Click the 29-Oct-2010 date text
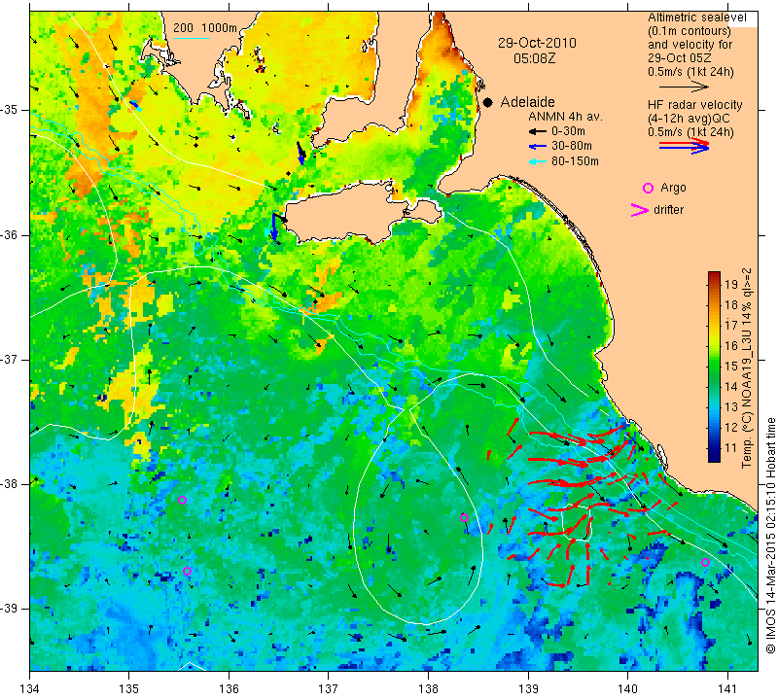This screenshot has width=778, height=700. [538, 43]
